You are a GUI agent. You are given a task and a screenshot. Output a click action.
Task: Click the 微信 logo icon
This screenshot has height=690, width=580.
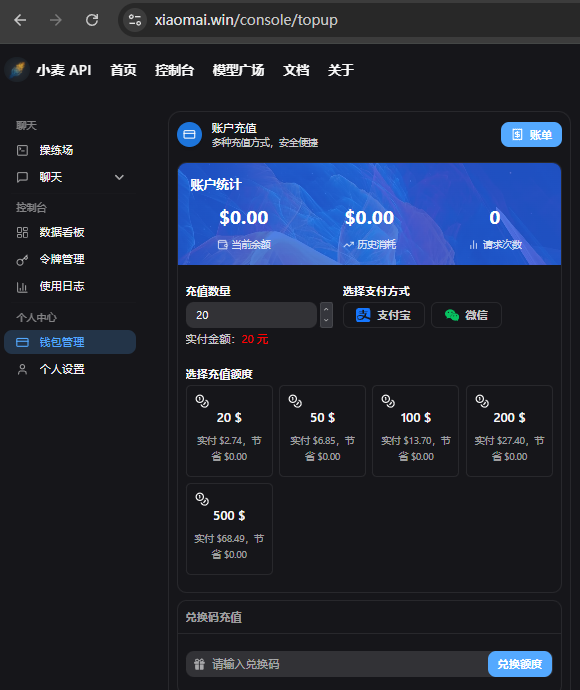[452, 315]
